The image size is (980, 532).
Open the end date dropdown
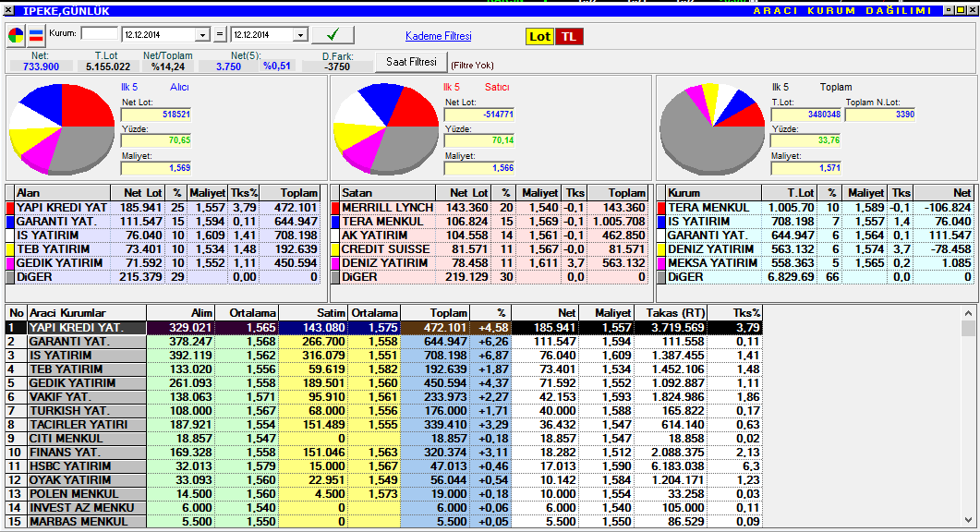tap(299, 35)
